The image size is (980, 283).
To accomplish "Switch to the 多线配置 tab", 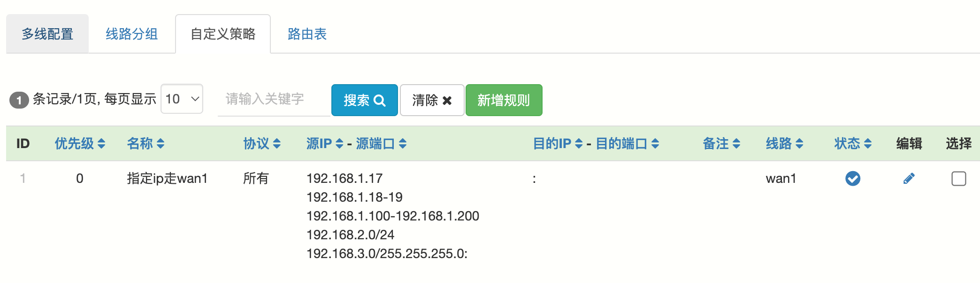I will 47,34.
